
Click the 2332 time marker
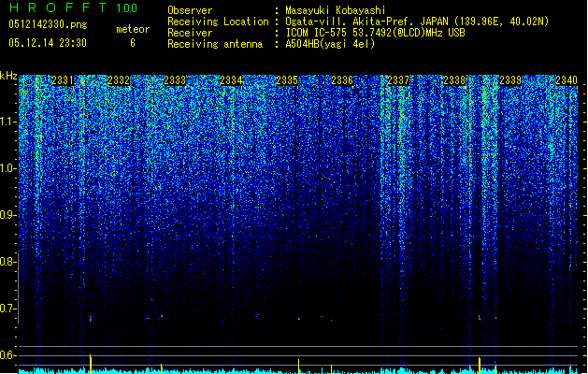click(x=119, y=80)
